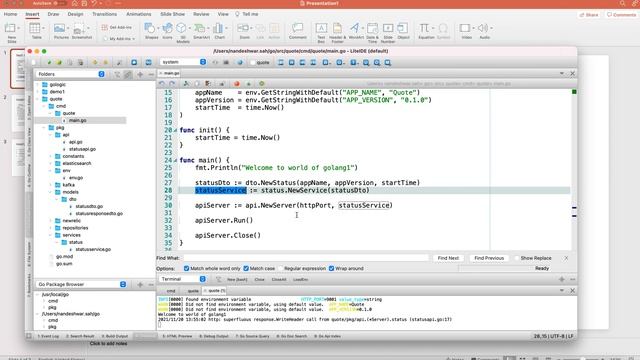Screen dimensions: 640x360
Task: Select go.mod in folder tree
Action: pos(64,256)
